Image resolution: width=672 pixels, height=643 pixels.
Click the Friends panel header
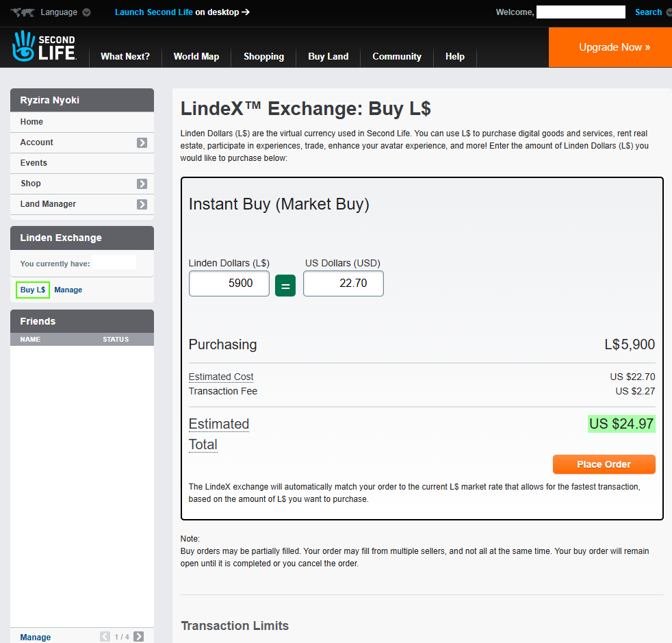[82, 321]
